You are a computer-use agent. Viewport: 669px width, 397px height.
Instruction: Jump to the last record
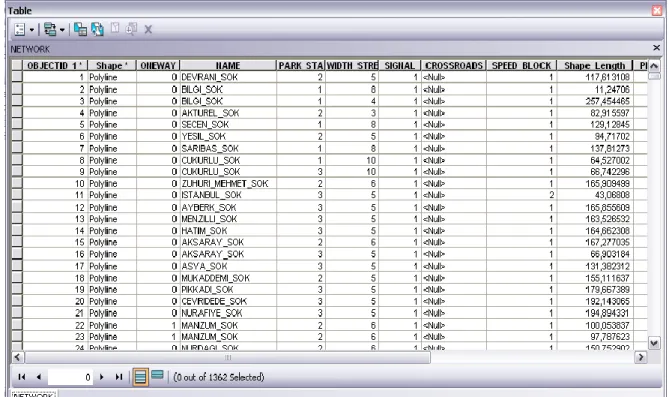pos(119,377)
